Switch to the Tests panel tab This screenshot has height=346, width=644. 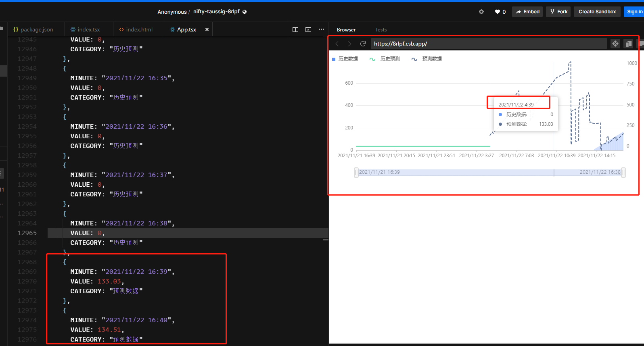click(381, 30)
